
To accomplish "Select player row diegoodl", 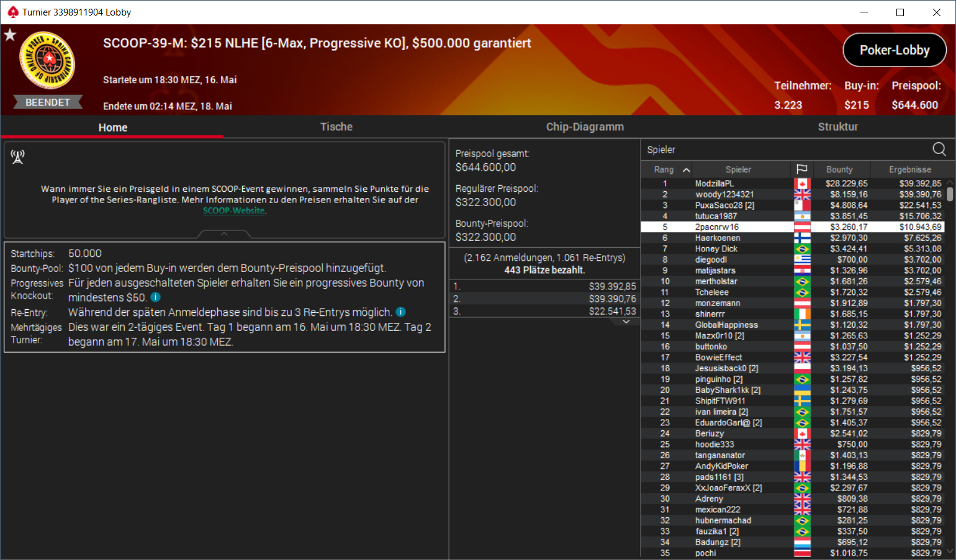I will pyautogui.click(x=793, y=260).
